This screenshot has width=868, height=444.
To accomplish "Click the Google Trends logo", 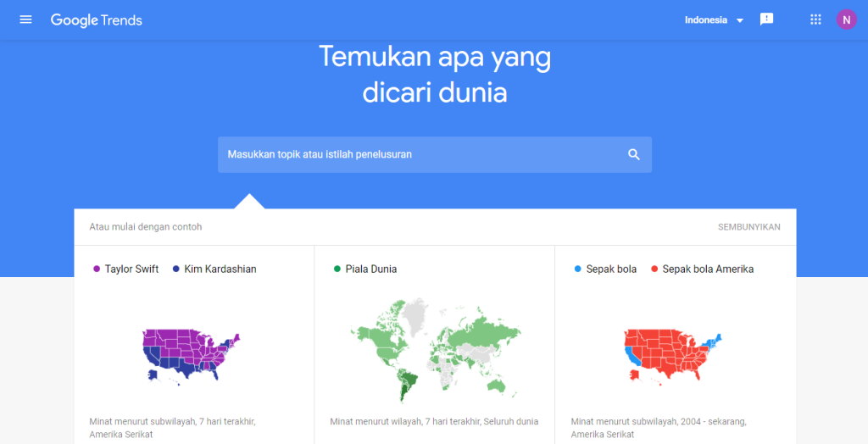I will [x=97, y=20].
